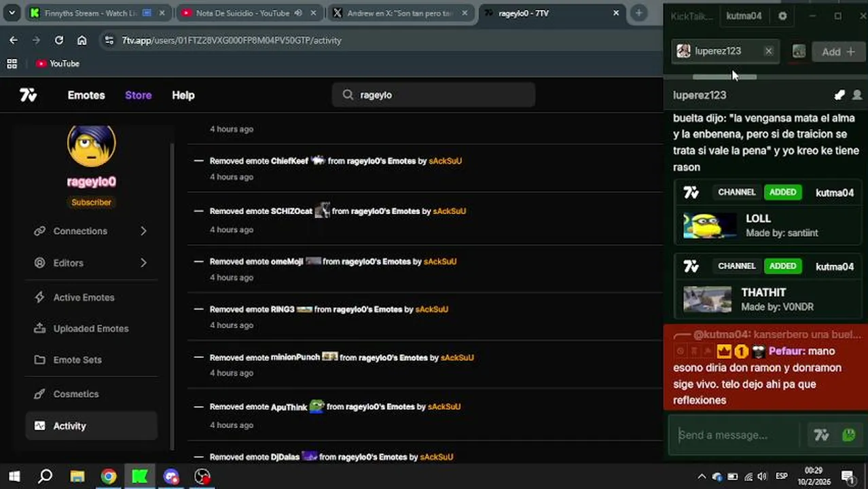Viewport: 868px width, 489px height.
Task: Click the SCHIZOcat emote name
Action: click(x=291, y=211)
